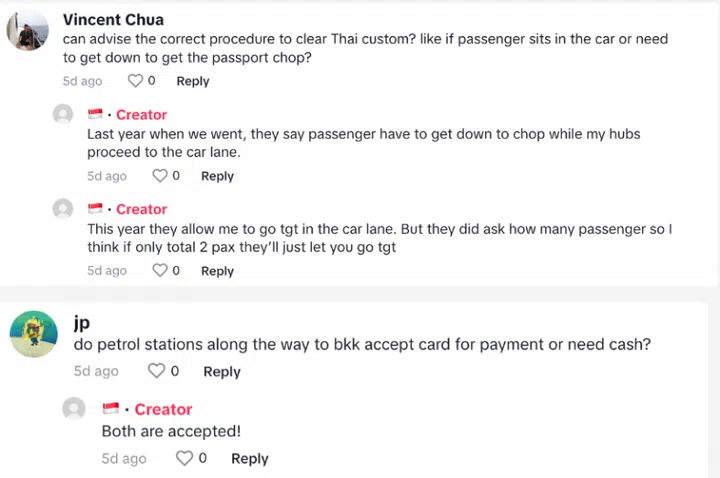Reply to jp's petrol stations question
The height and width of the screenshot is (478, 720).
[x=222, y=371]
